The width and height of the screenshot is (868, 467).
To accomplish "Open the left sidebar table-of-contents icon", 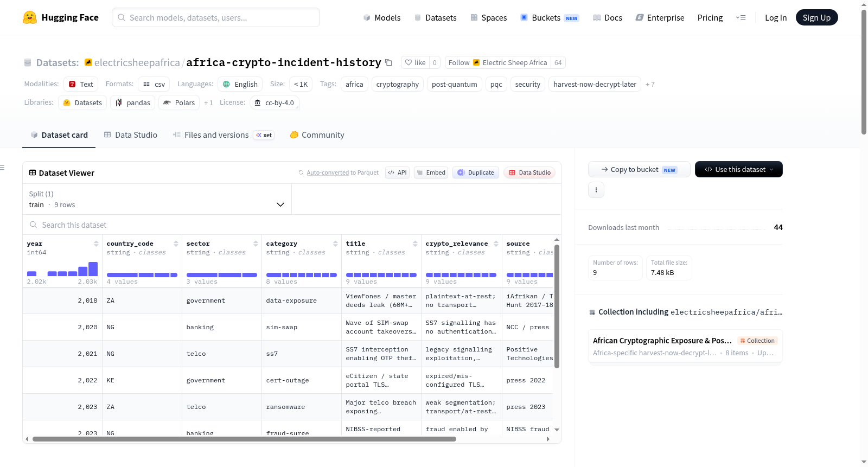I will pos(3,168).
